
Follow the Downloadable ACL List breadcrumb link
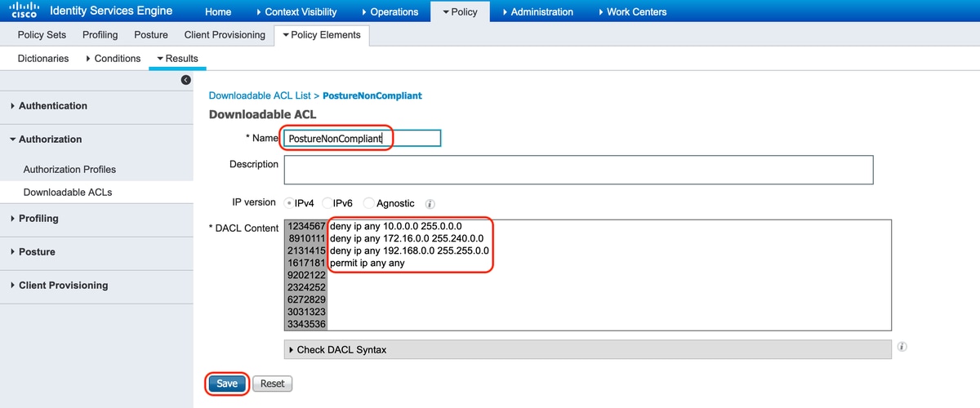pos(261,95)
